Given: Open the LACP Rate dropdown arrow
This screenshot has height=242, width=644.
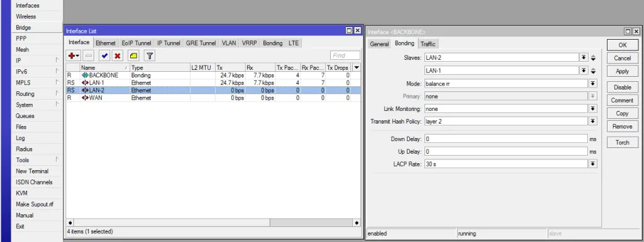Looking at the screenshot, I should tap(592, 164).
